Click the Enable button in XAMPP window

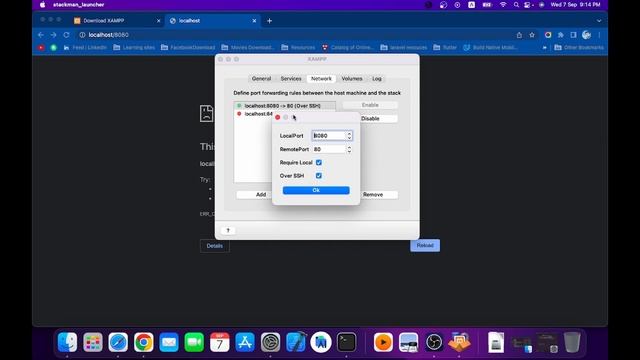point(370,105)
